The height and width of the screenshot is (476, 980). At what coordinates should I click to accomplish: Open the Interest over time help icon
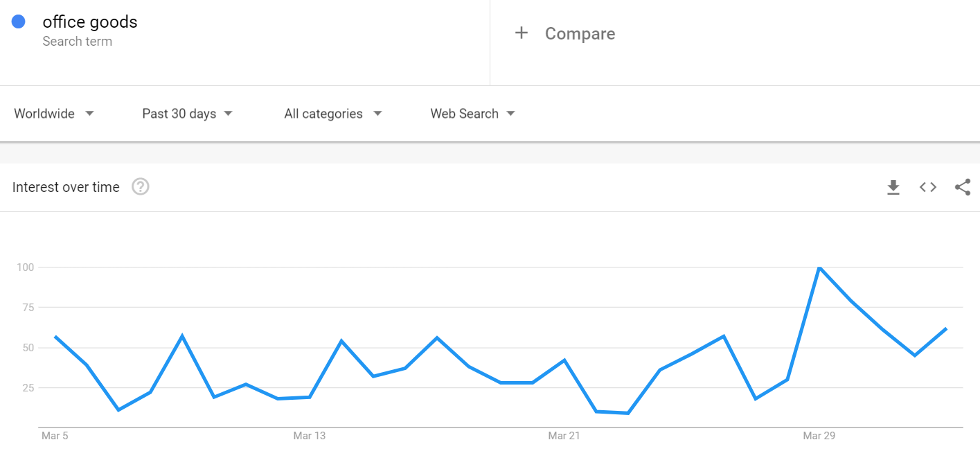141,186
